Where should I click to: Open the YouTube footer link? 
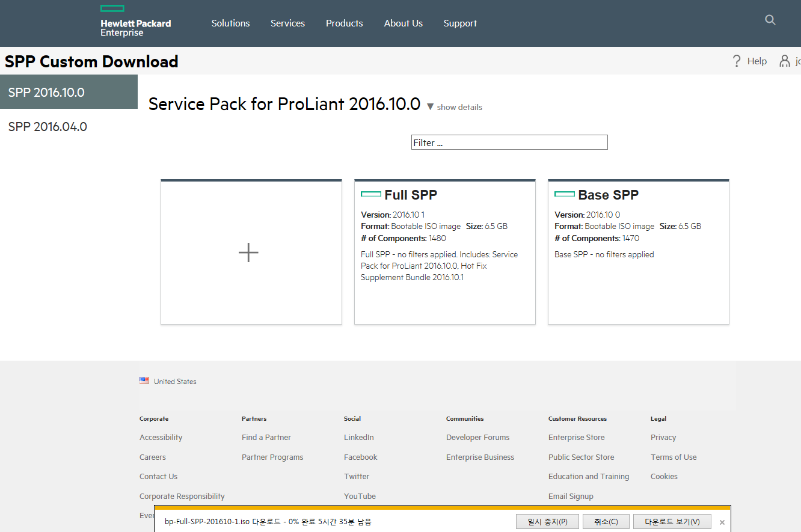pyautogui.click(x=360, y=497)
